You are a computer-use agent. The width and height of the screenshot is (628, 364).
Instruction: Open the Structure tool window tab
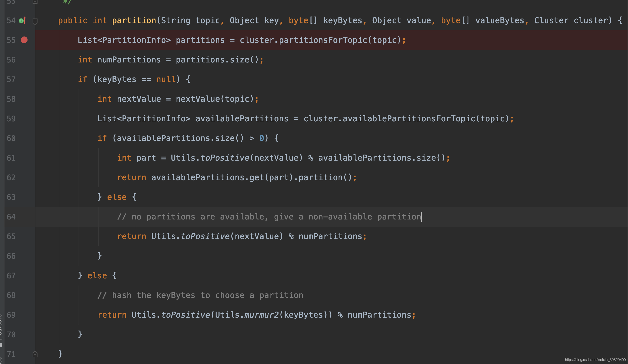click(x=1, y=329)
